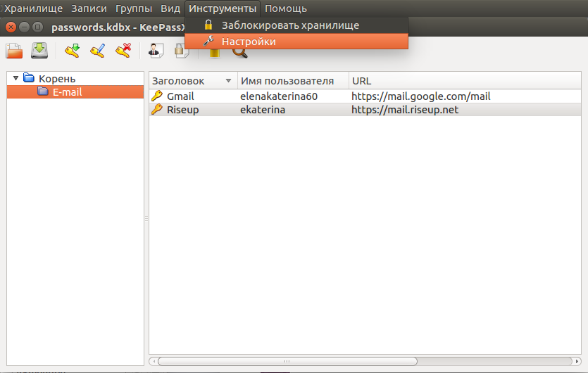Select the Riseup entry title

(x=182, y=110)
